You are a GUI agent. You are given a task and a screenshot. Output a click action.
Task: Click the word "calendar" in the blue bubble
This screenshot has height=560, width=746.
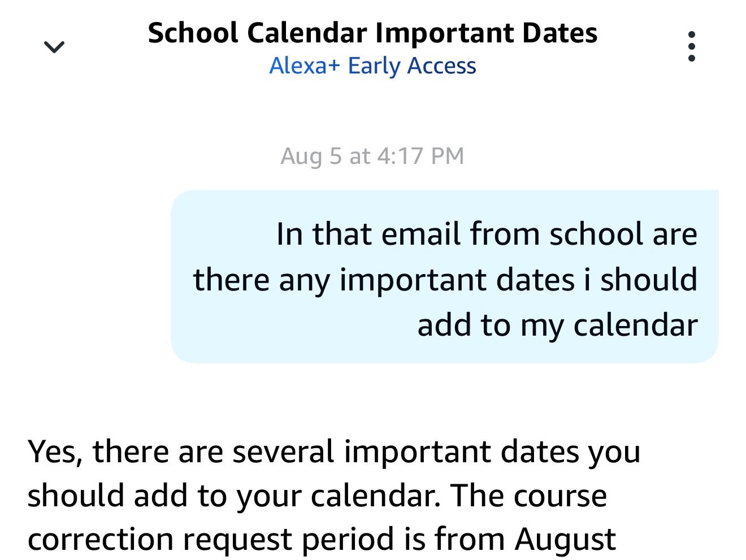(635, 325)
